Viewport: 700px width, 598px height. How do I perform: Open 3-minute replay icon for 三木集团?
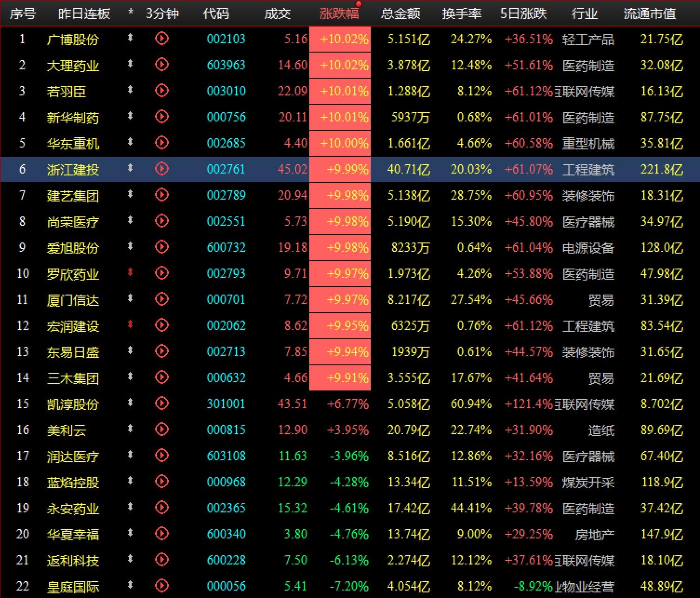pos(161,377)
